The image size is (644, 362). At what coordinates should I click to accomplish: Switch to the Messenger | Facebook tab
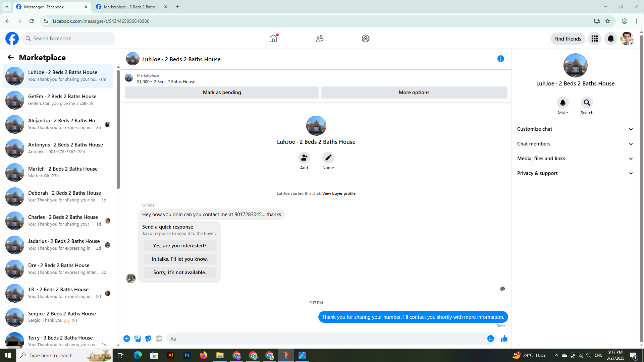click(52, 7)
